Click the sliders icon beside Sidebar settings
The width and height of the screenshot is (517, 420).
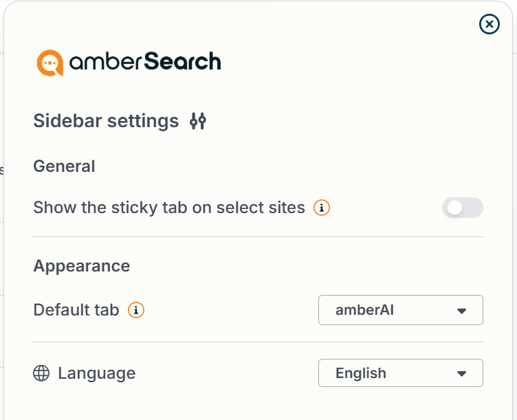pos(198,121)
